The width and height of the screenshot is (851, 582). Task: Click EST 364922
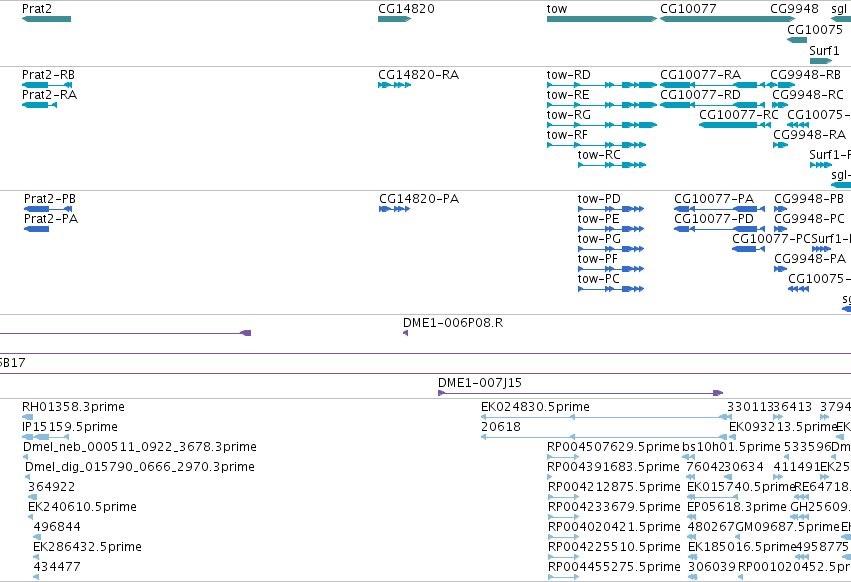(33, 497)
